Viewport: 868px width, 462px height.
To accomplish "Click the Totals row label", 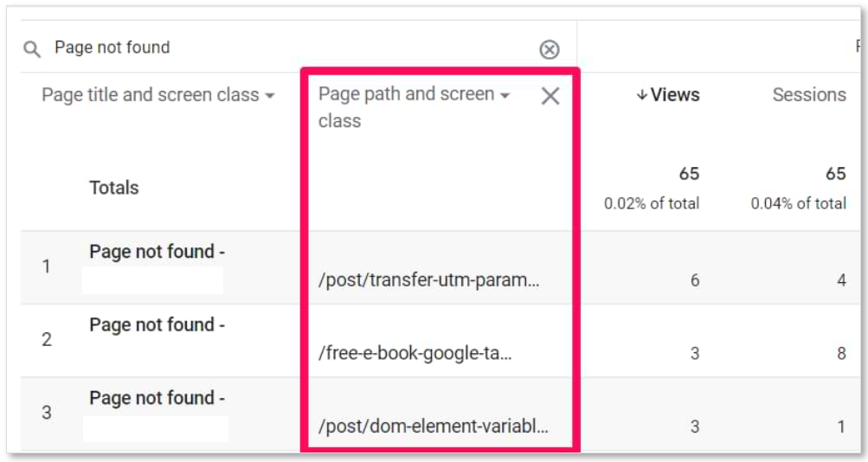I will (114, 188).
